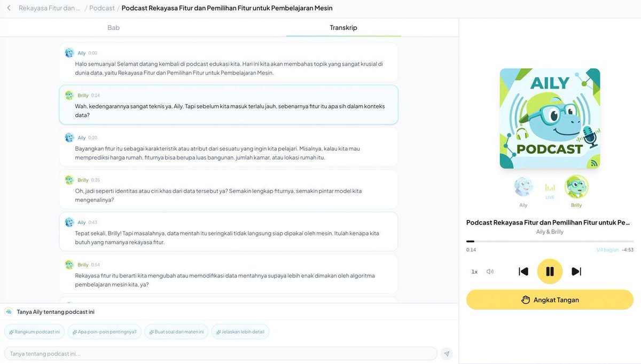Select transcript starting 'Halo semuanya! Selamat datang'
641x364 pixels.
229,62
